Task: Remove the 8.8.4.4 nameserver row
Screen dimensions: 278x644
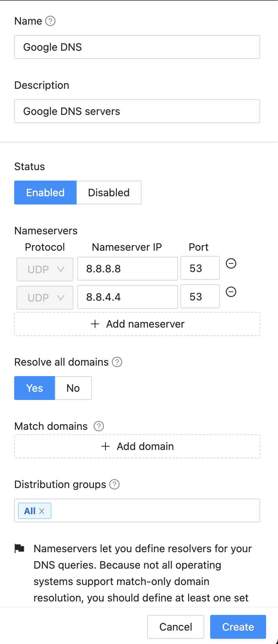Action: (x=231, y=292)
